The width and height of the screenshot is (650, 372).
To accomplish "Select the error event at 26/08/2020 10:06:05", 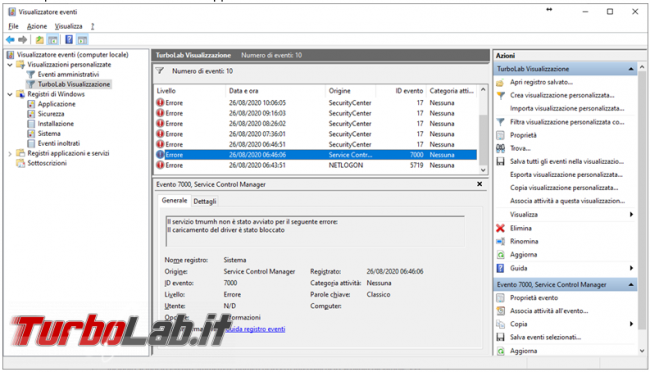I will point(315,102).
